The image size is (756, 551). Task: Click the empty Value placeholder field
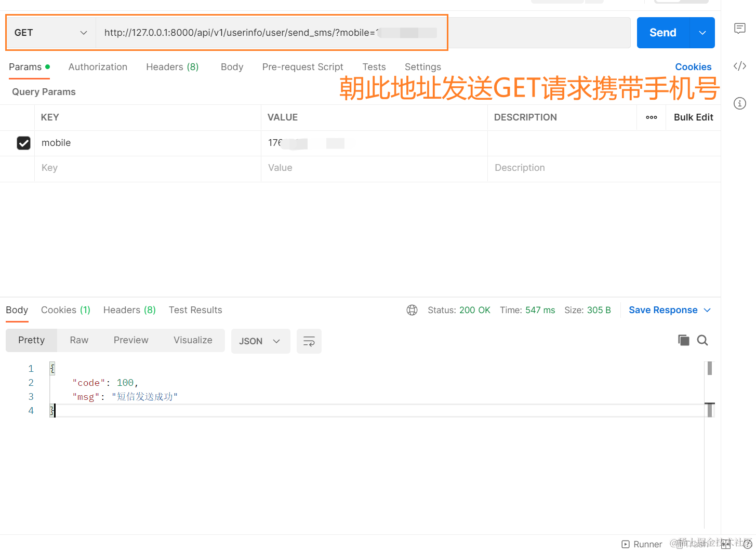click(x=374, y=168)
